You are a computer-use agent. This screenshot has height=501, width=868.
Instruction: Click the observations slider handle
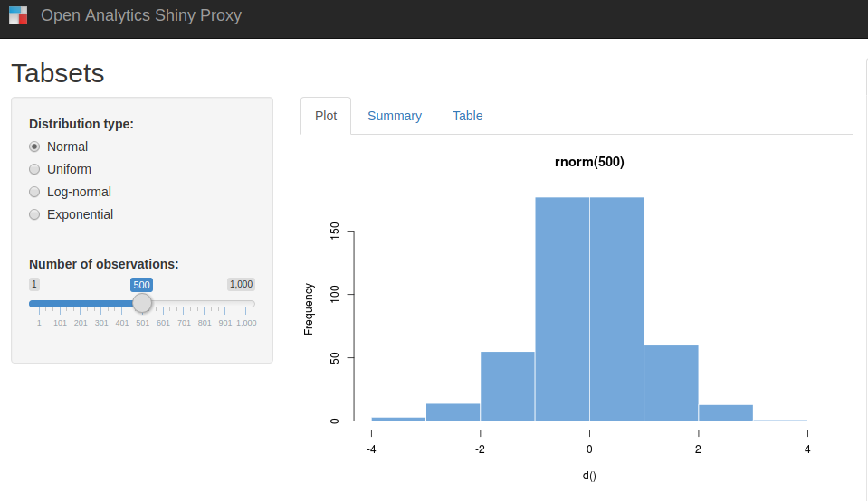point(142,303)
